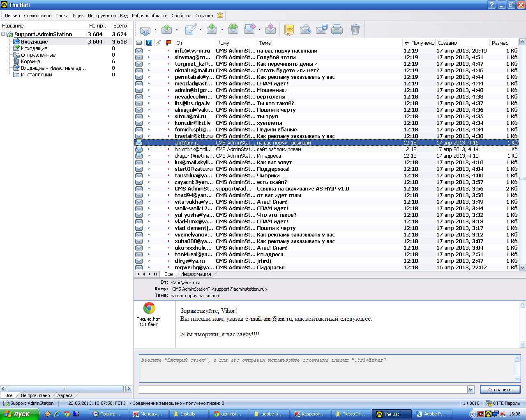Open the address book icon
Screen dimensions: 526x420
click(289, 29)
